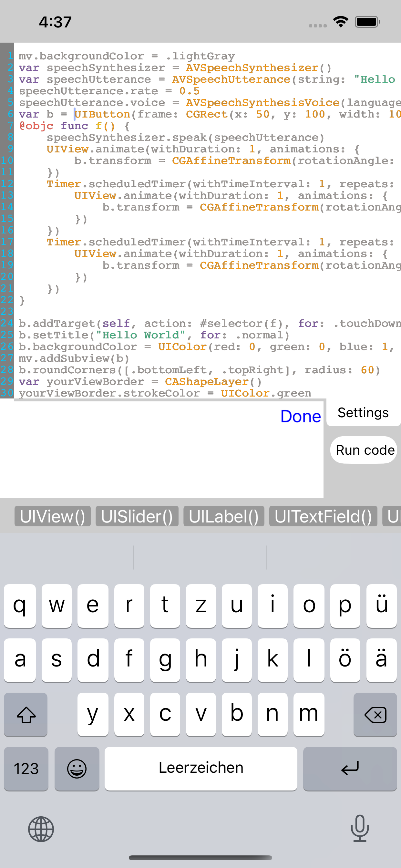The image size is (401, 868).
Task: Tap the b key
Action: pyautogui.click(x=237, y=715)
